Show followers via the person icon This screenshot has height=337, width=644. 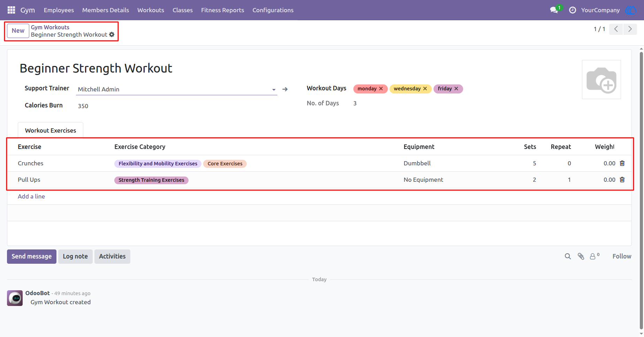(x=595, y=256)
